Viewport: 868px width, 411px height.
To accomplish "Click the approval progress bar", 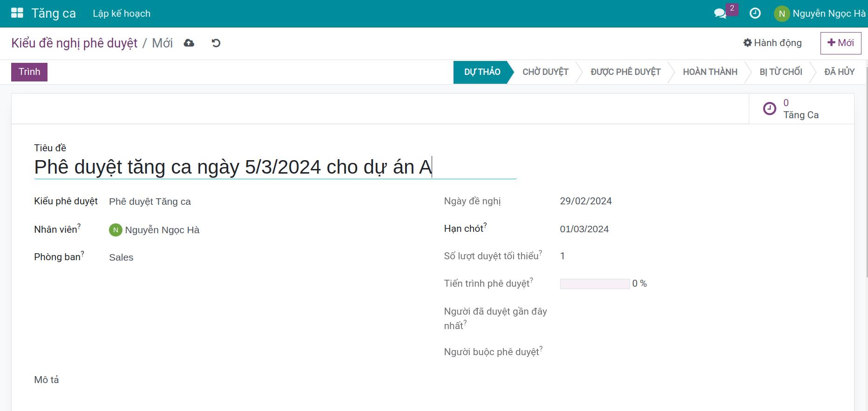I will 595,284.
